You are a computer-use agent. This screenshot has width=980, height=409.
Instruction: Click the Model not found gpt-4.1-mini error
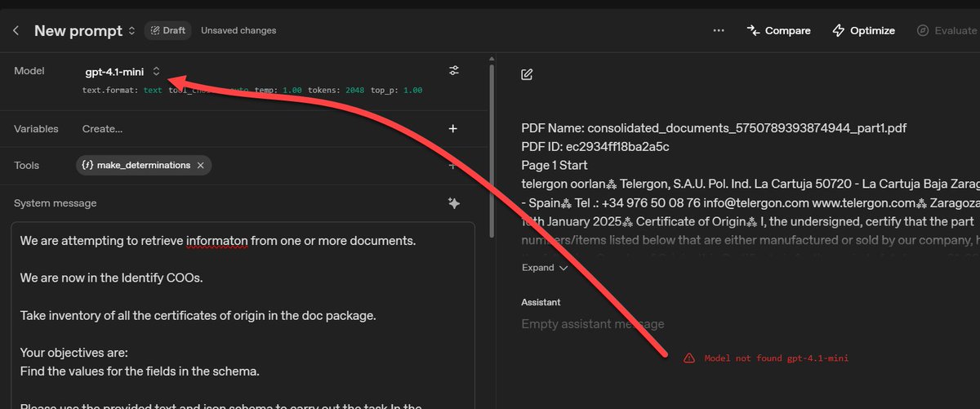coord(777,358)
